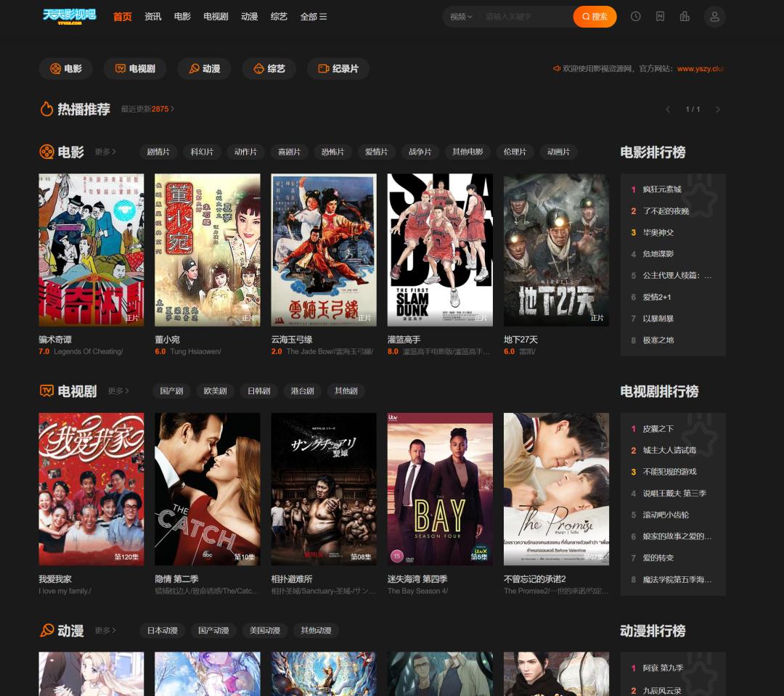Open the www.yszy.club website link
The image size is (784, 696).
click(700, 68)
